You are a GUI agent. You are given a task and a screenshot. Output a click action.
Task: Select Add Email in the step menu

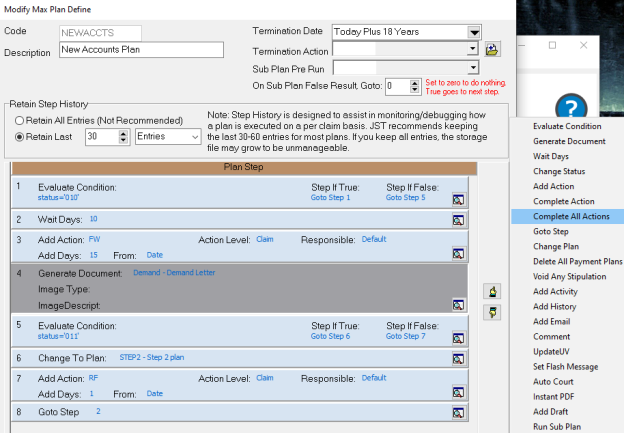pyautogui.click(x=553, y=321)
